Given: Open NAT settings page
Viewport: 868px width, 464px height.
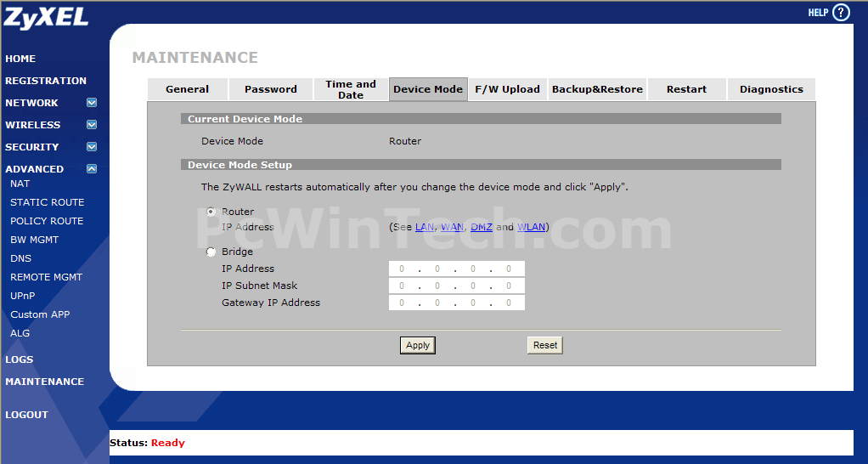Looking at the screenshot, I should tap(20, 184).
